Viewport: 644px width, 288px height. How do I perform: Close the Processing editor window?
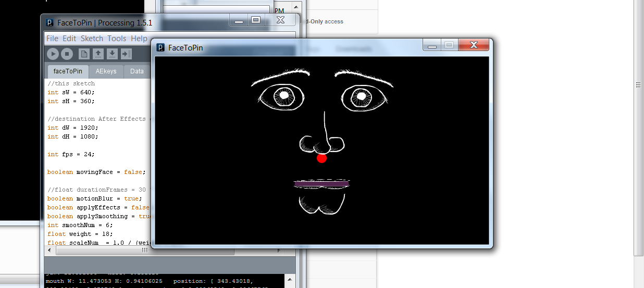coord(280,20)
